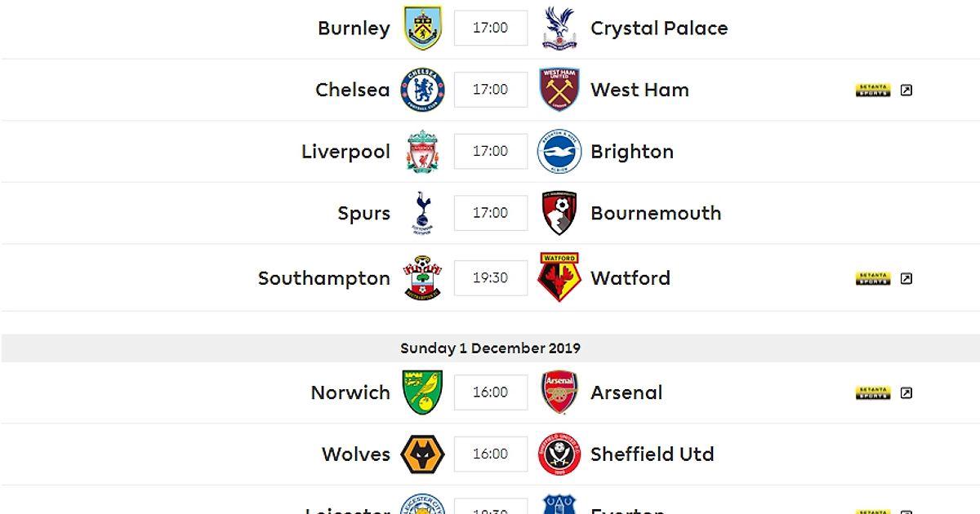Screen dimensions: 980x514
Task: Select the Arsenal cannon crest
Action: [559, 392]
